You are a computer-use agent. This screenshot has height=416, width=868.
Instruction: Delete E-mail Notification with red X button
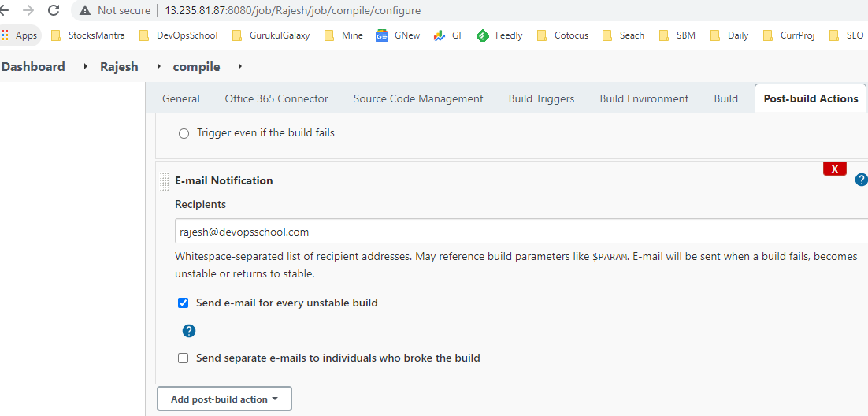tap(834, 169)
